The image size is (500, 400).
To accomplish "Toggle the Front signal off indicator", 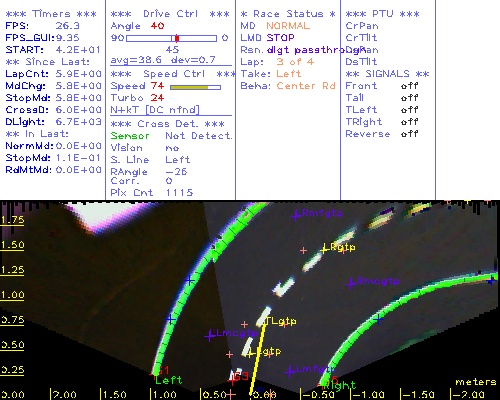I will click(410, 86).
